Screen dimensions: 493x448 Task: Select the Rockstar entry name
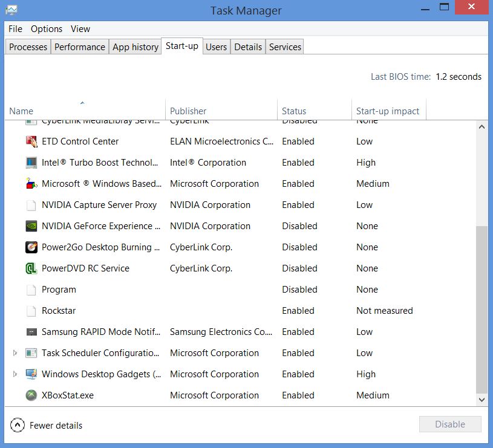(x=59, y=311)
